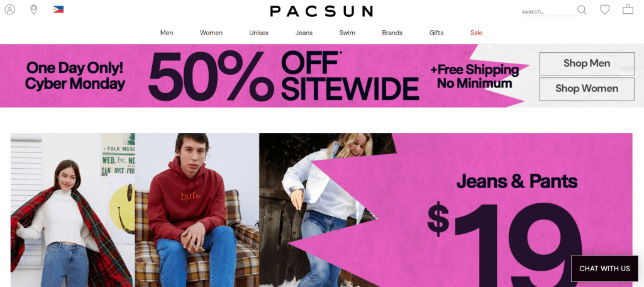Click the store locator pin icon

34,9
